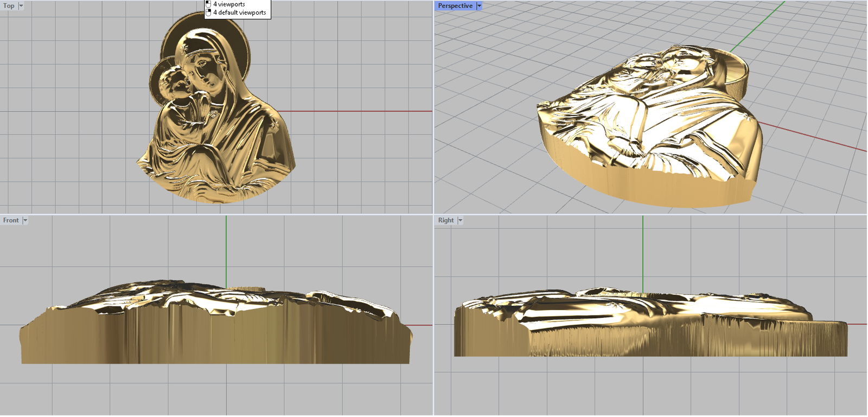Click the green vertical axis in Front viewport

(226, 249)
